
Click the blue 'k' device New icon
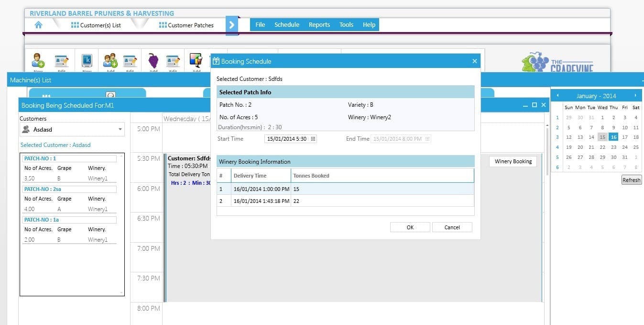tap(87, 61)
